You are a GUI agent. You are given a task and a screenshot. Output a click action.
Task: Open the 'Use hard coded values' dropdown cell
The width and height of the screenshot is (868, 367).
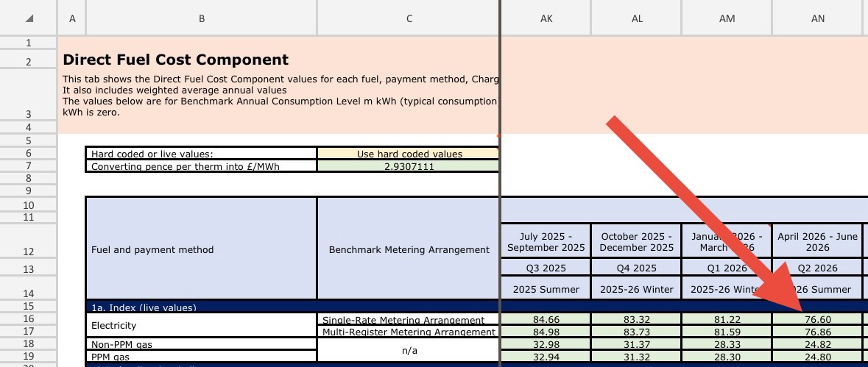(x=409, y=154)
